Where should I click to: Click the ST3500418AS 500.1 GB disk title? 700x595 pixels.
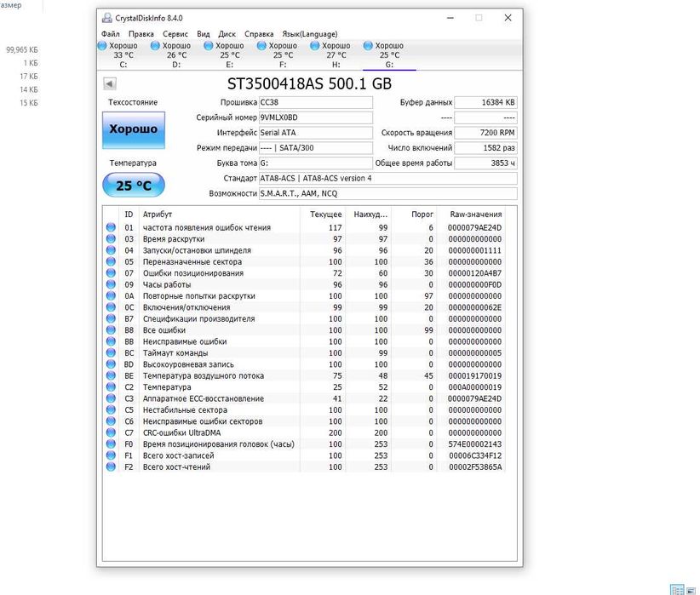tap(309, 83)
